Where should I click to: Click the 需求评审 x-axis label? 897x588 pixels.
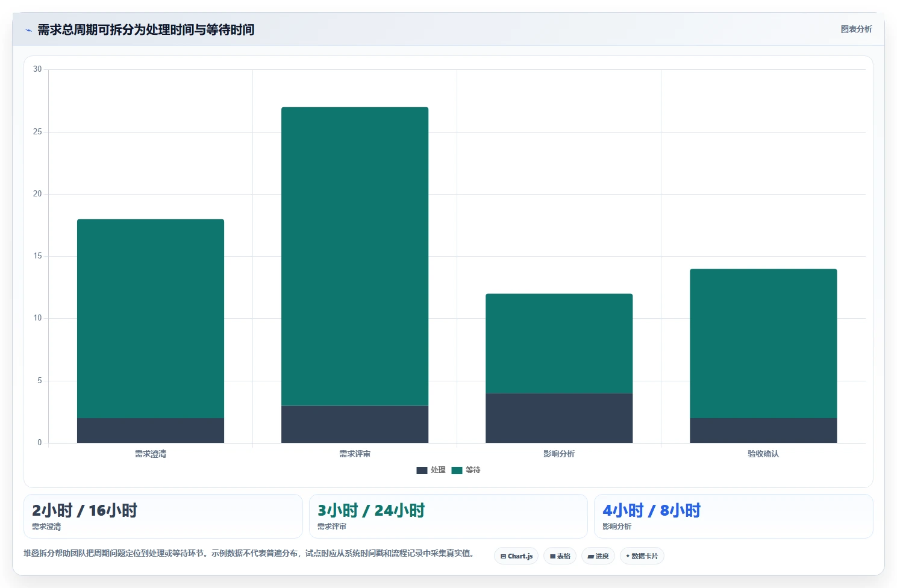tap(355, 454)
